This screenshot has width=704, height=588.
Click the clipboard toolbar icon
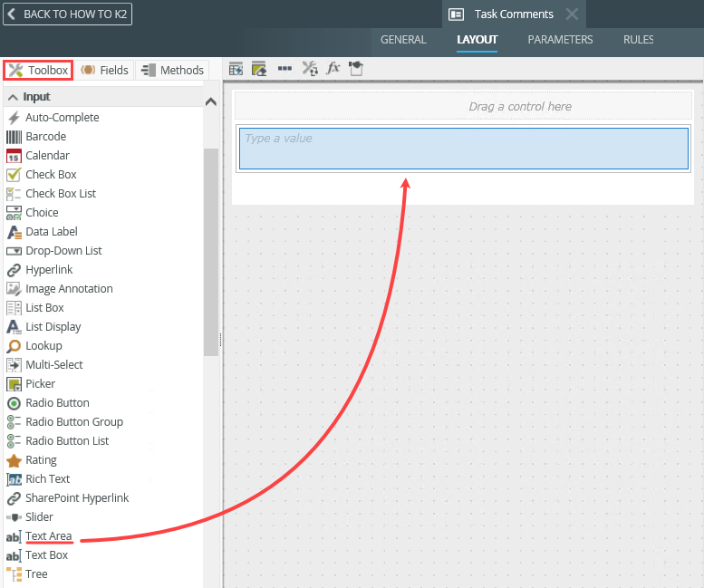[x=356, y=69]
